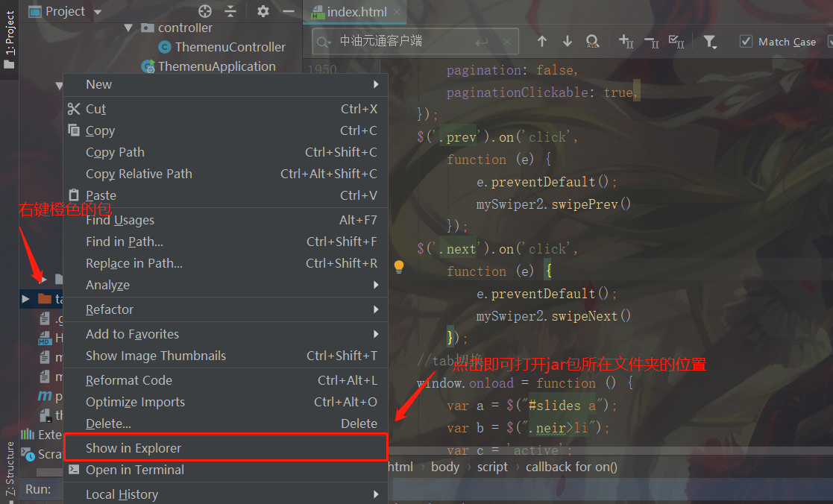833x504 pixels.
Task: Hide the Project panel with the minus icon
Action: tap(289, 11)
